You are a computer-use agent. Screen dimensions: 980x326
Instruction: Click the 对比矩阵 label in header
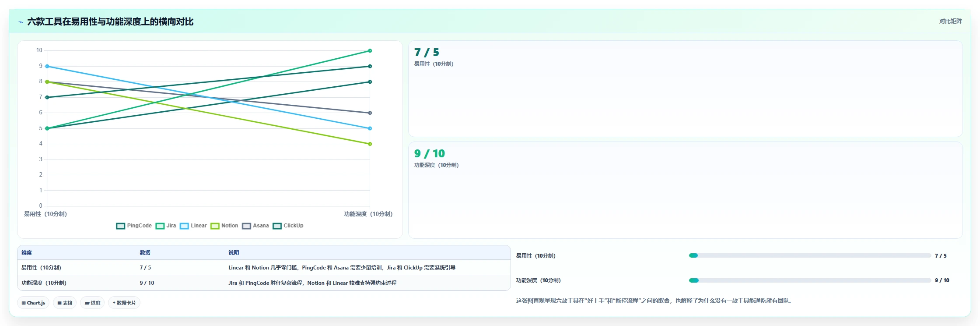pos(950,21)
